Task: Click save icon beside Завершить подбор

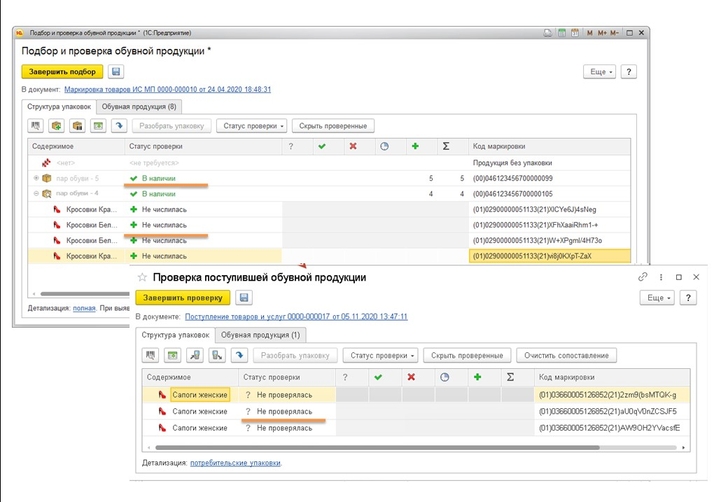Action: [116, 72]
